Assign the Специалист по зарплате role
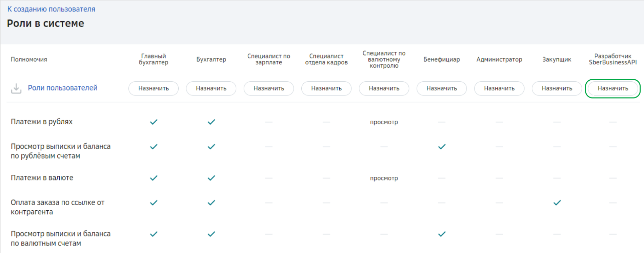Screen dimensions: 644x253 point(269,88)
